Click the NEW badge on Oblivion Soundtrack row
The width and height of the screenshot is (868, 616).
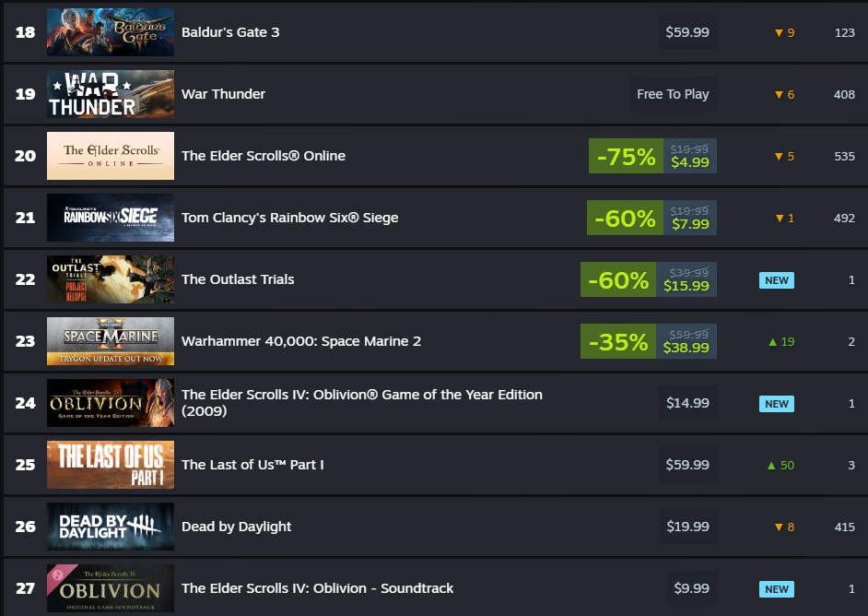click(776, 589)
